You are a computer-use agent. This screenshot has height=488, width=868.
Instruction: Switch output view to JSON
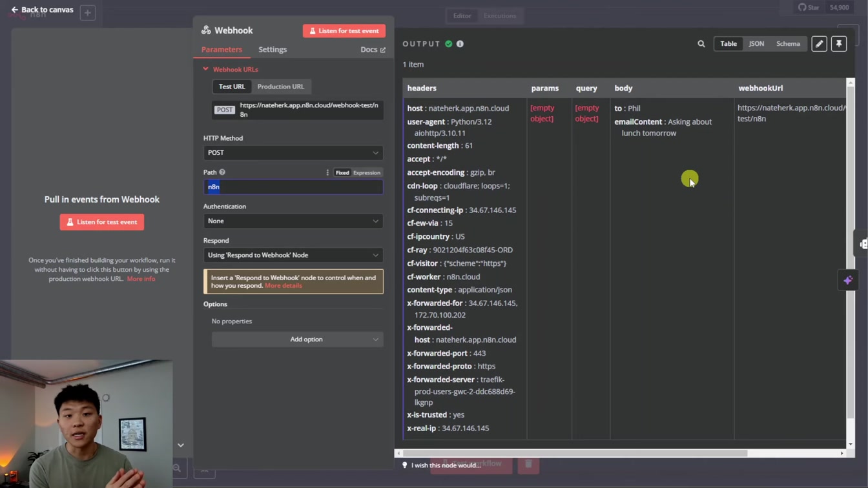click(x=756, y=44)
